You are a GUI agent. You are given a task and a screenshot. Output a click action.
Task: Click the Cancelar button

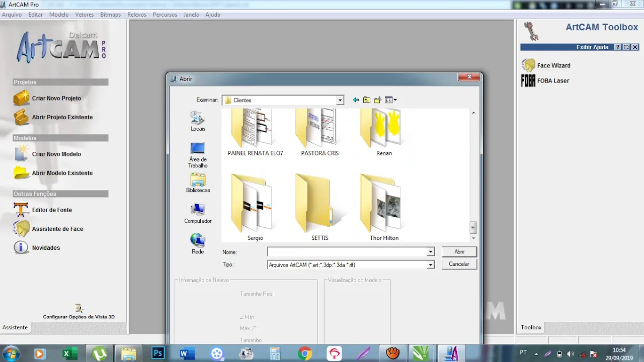459,264
